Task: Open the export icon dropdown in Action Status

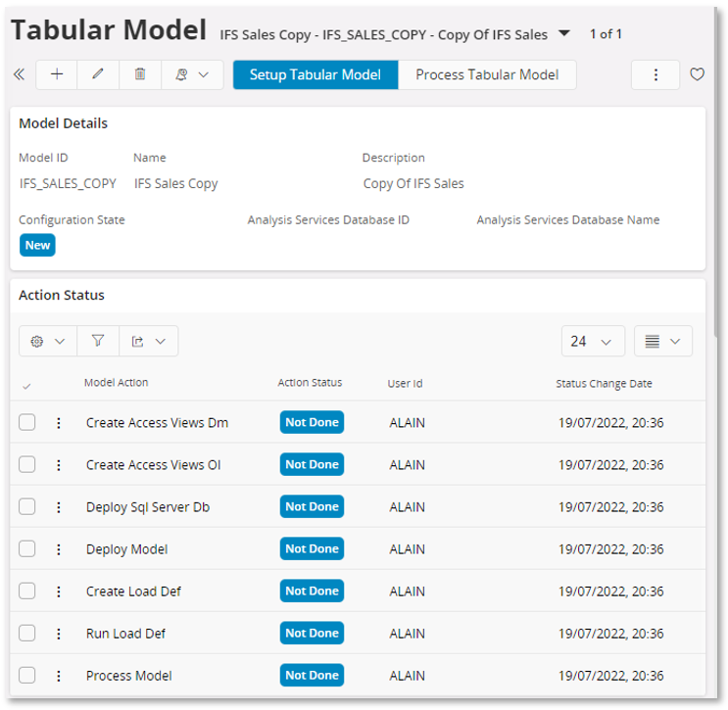Action: point(149,342)
